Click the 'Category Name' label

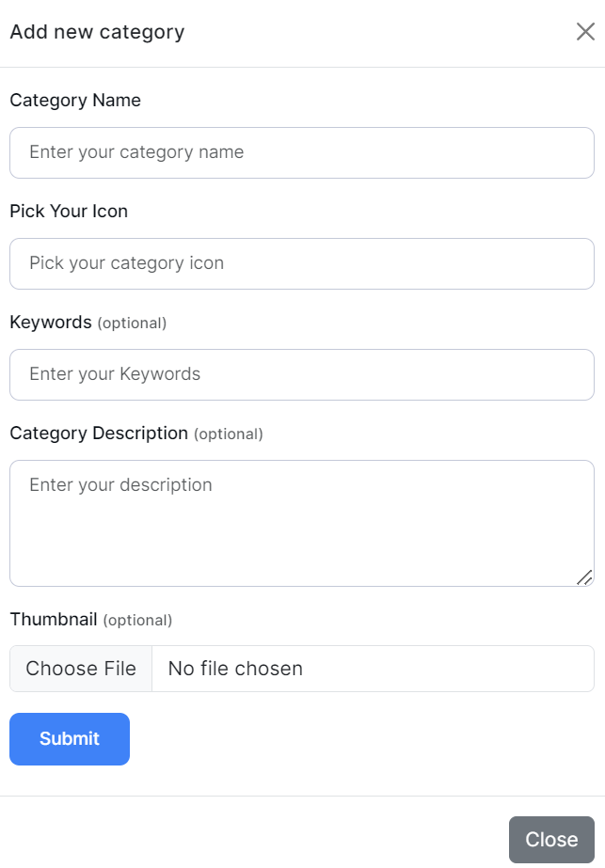tap(75, 101)
